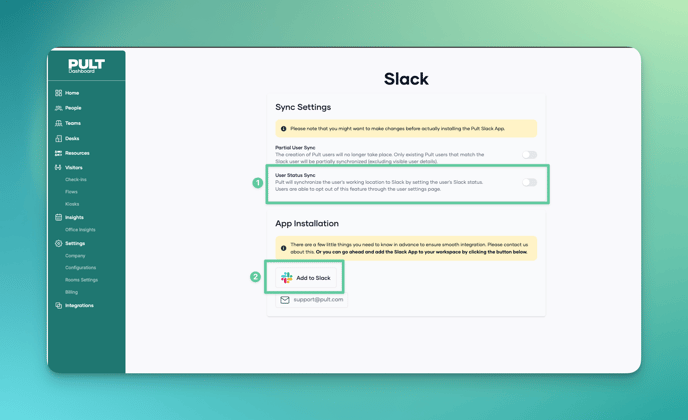Viewport: 688px width, 420px height.
Task: Click the People icon in sidebar
Action: point(58,108)
